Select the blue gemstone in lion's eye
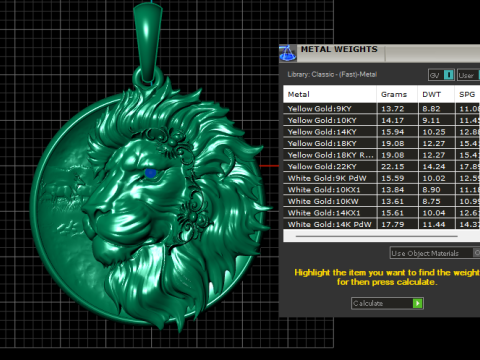 pyautogui.click(x=150, y=173)
